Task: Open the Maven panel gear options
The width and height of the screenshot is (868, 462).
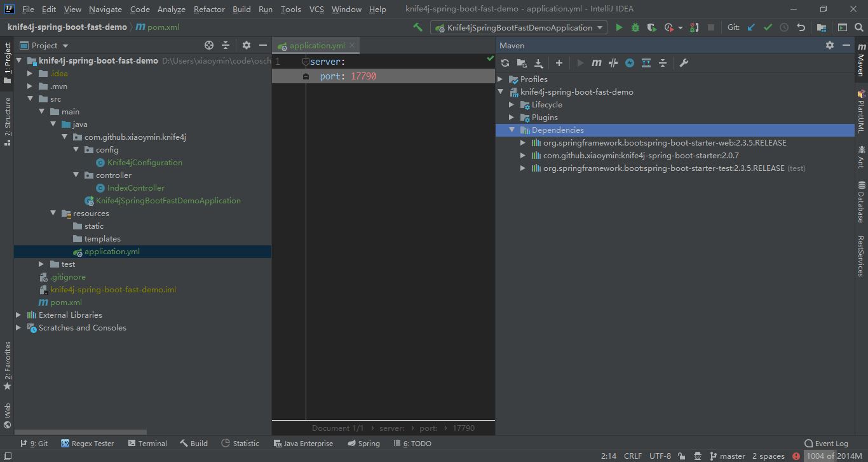Action: click(x=830, y=45)
